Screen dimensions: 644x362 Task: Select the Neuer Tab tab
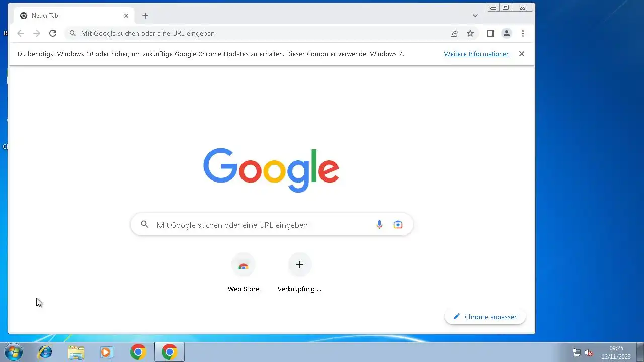point(74,16)
